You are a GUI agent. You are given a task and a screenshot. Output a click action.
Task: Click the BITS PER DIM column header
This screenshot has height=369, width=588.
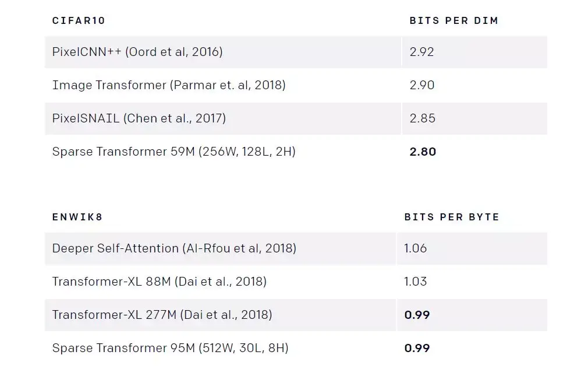(x=454, y=20)
